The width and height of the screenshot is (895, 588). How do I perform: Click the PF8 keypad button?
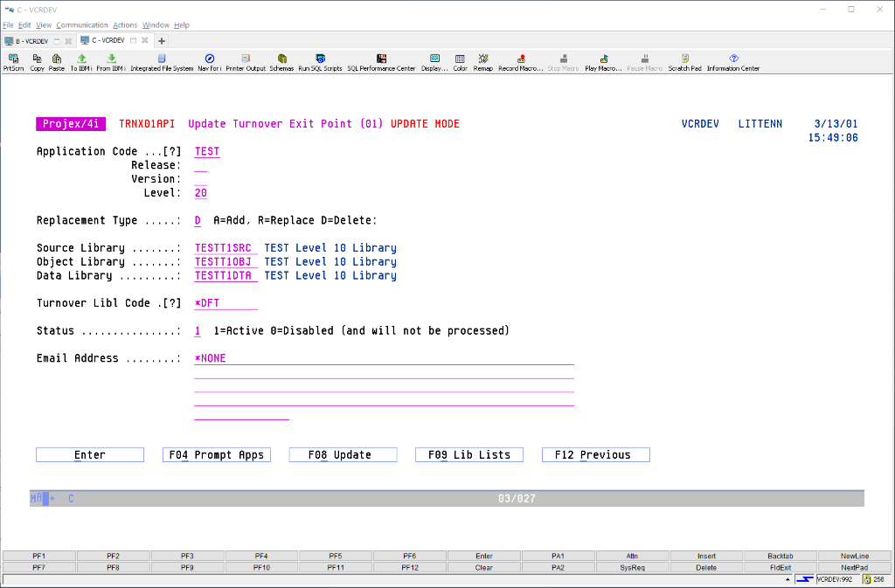(113, 568)
